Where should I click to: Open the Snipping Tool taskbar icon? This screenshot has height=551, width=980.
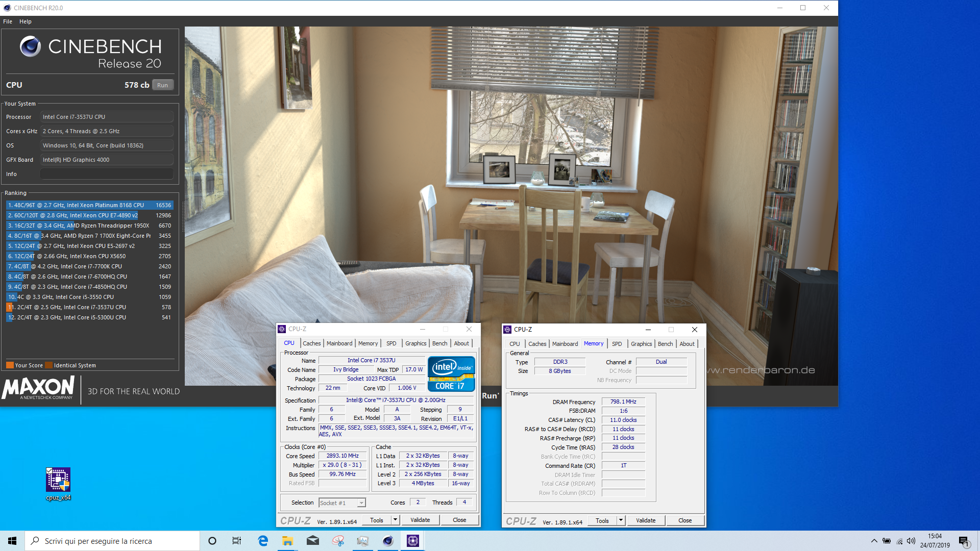[338, 541]
